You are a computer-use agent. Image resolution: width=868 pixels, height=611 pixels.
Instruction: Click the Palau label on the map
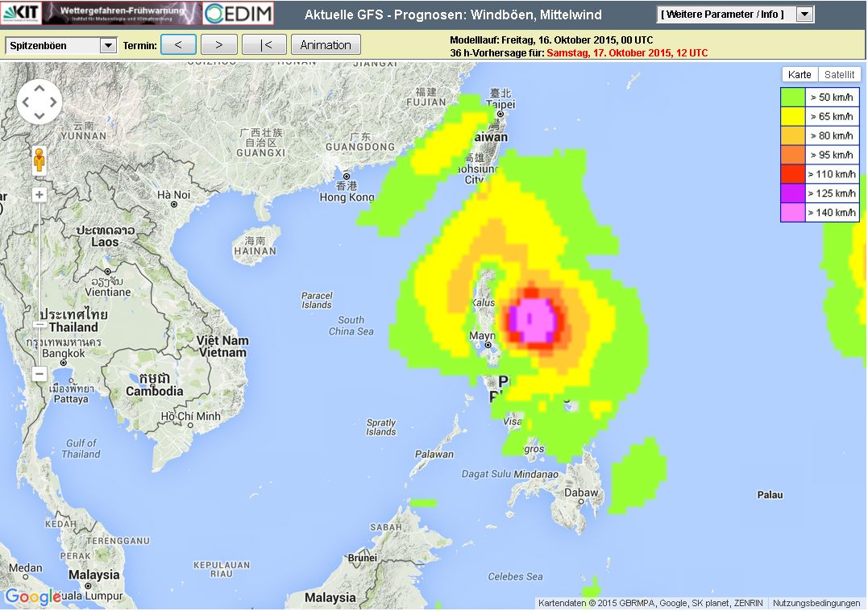770,495
